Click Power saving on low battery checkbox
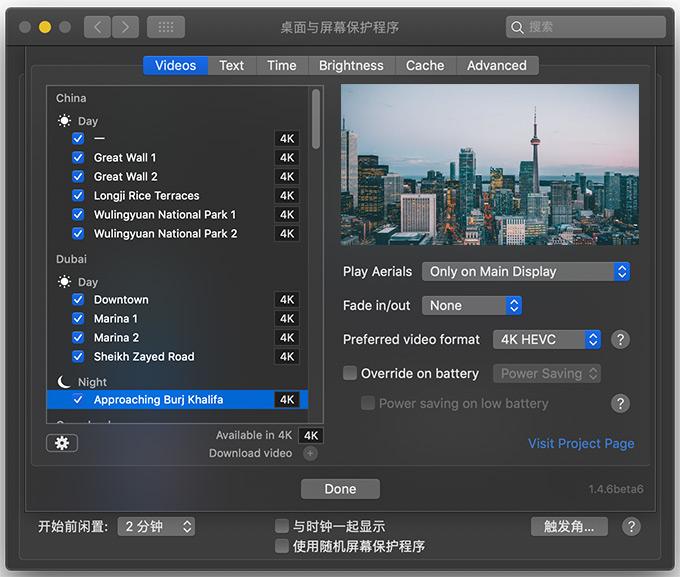Viewport: 680px width, 577px height. (368, 403)
